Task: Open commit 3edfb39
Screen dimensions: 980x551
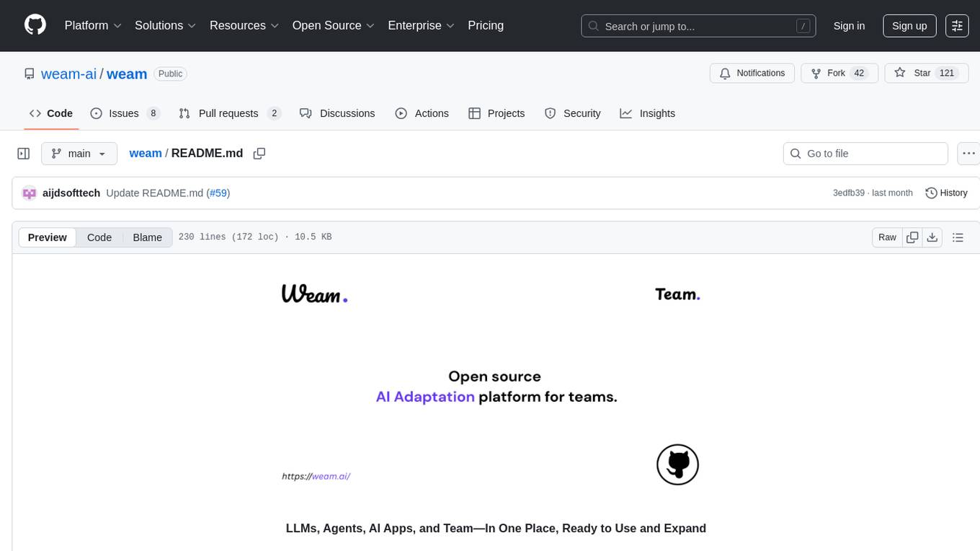Action: pyautogui.click(x=849, y=193)
